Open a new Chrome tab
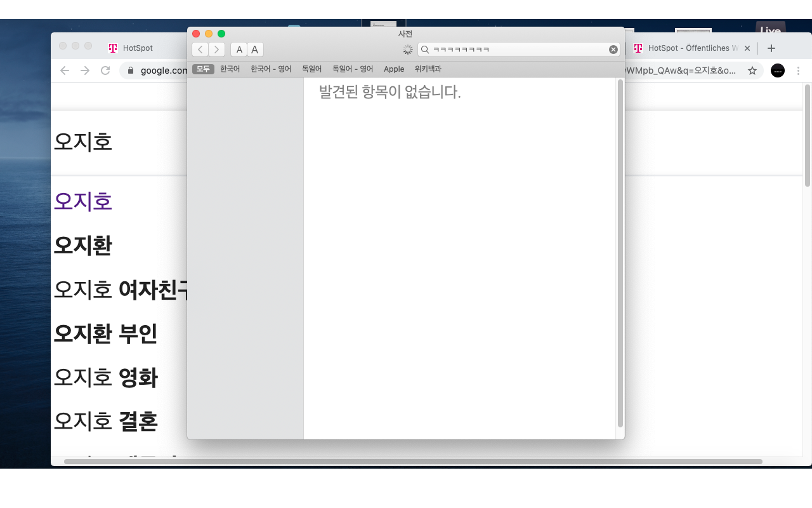 pyautogui.click(x=771, y=48)
